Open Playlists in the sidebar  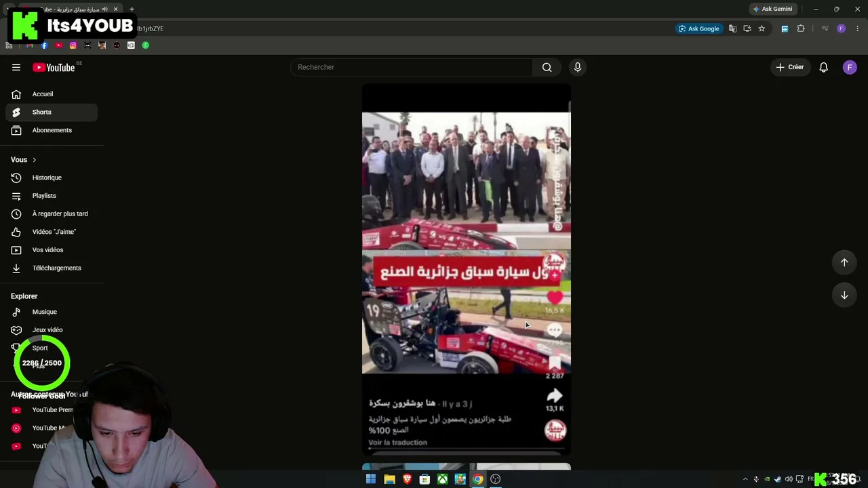pos(52,196)
